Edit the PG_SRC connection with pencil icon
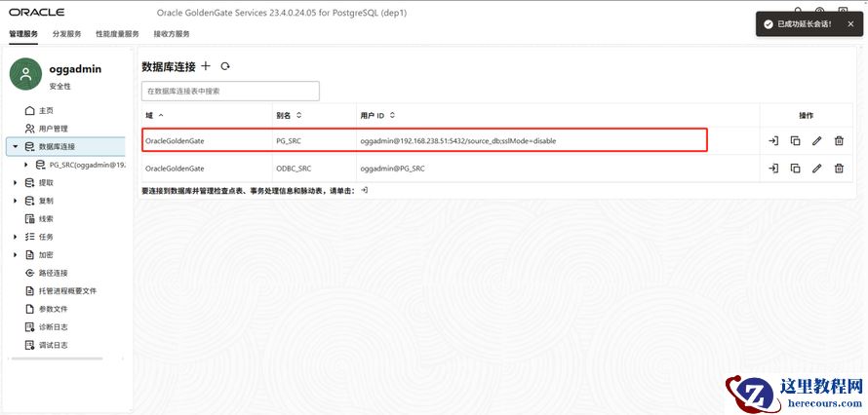The width and height of the screenshot is (868, 415). [817, 141]
